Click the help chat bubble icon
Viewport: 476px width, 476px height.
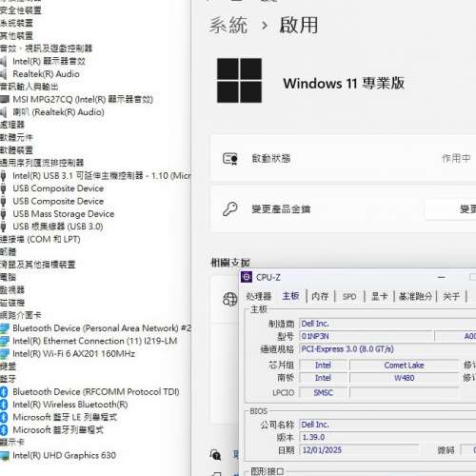point(215,455)
